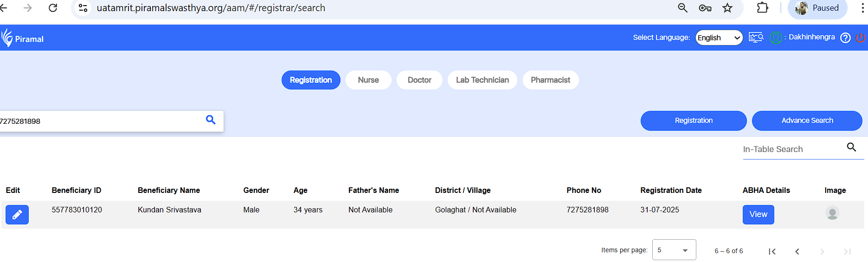This screenshot has height=262, width=868.
Task: Switch to the Nurse tab
Action: [368, 80]
